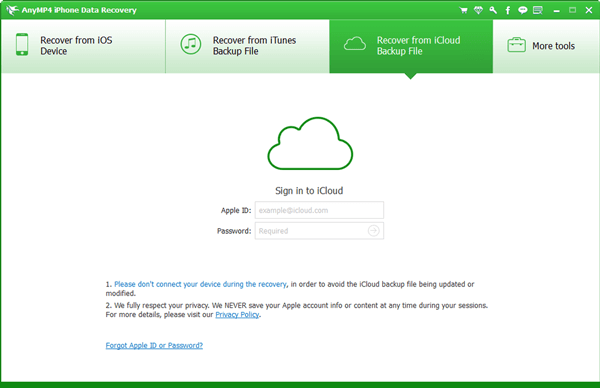This screenshot has width=600, height=388.
Task: Maximize the AnyMP4 window
Action: pos(572,10)
